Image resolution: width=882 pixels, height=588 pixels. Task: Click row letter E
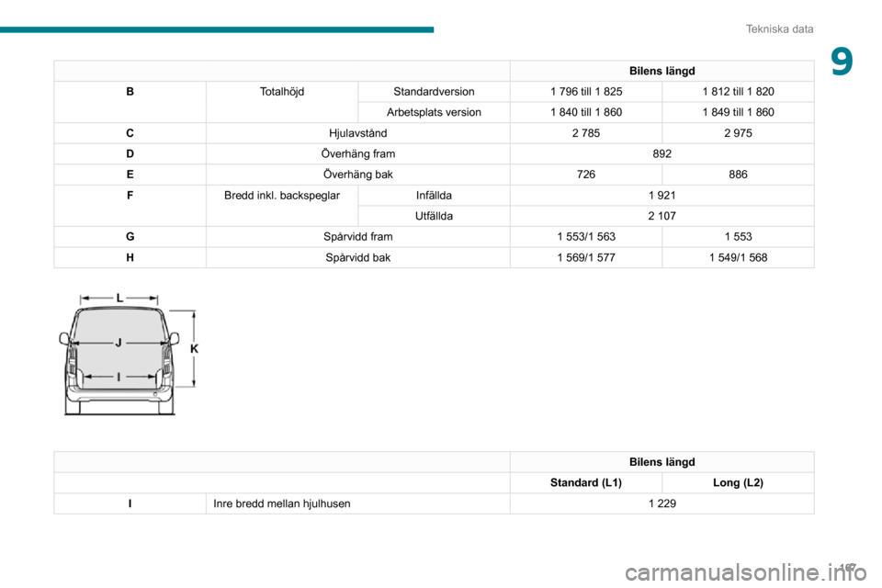coord(130,175)
